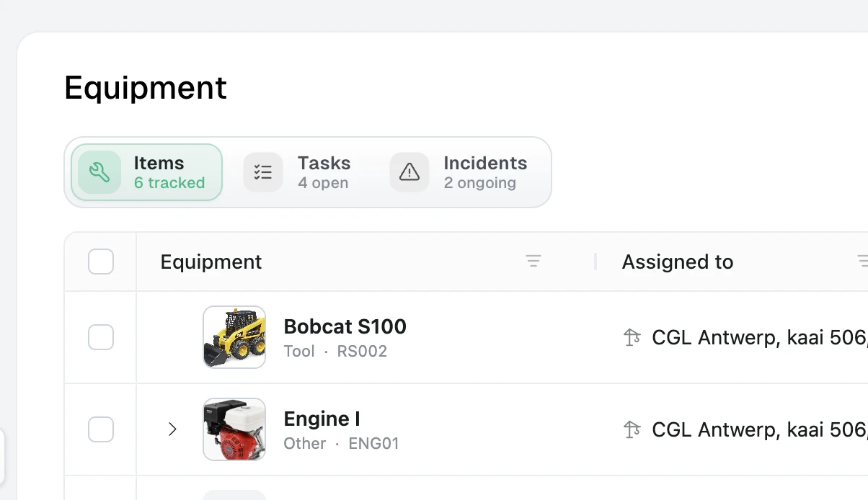Click the column divider handle after Equipment
The width and height of the screenshot is (868, 500).
[x=595, y=262]
